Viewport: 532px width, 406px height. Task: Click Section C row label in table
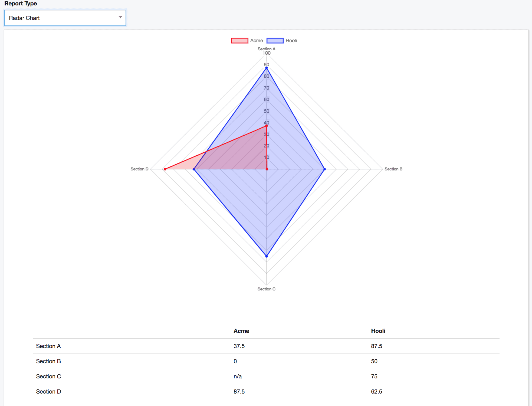pos(49,376)
